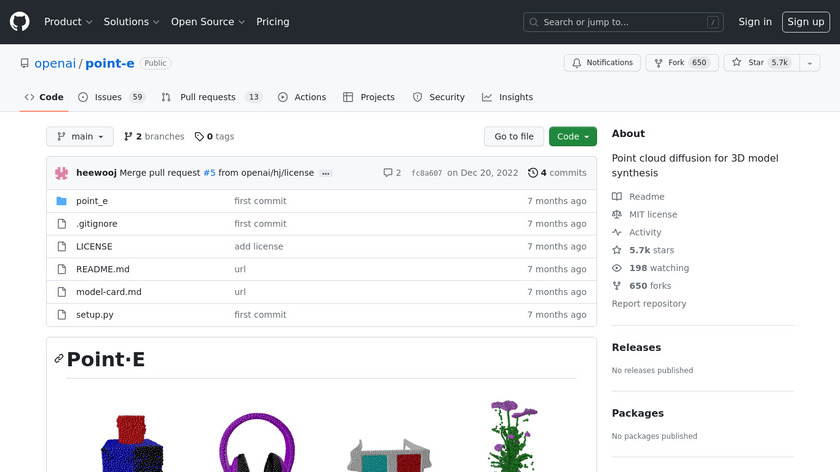Click the Report repository link
Screen dimensions: 840x472
(649, 304)
